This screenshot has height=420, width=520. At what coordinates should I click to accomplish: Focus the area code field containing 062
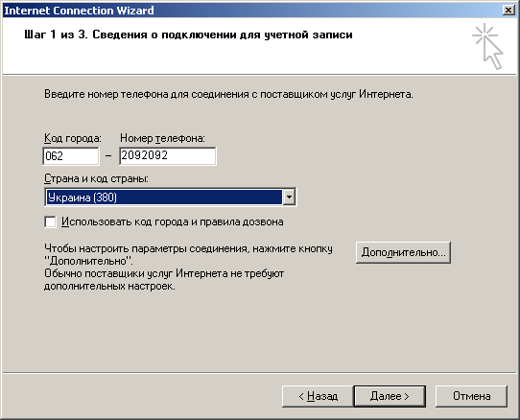click(71, 156)
